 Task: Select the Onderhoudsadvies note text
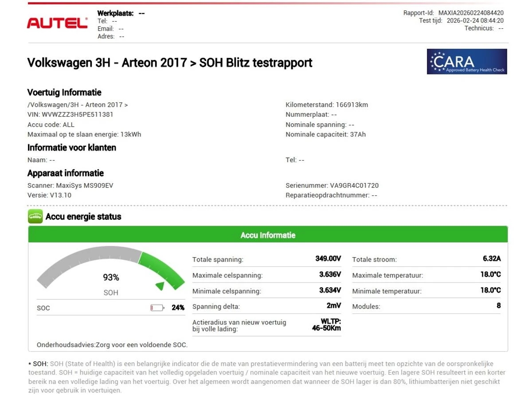[x=112, y=344]
